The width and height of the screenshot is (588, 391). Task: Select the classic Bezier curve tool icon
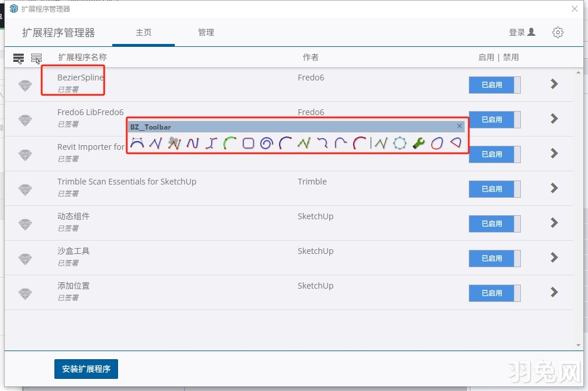coord(137,143)
